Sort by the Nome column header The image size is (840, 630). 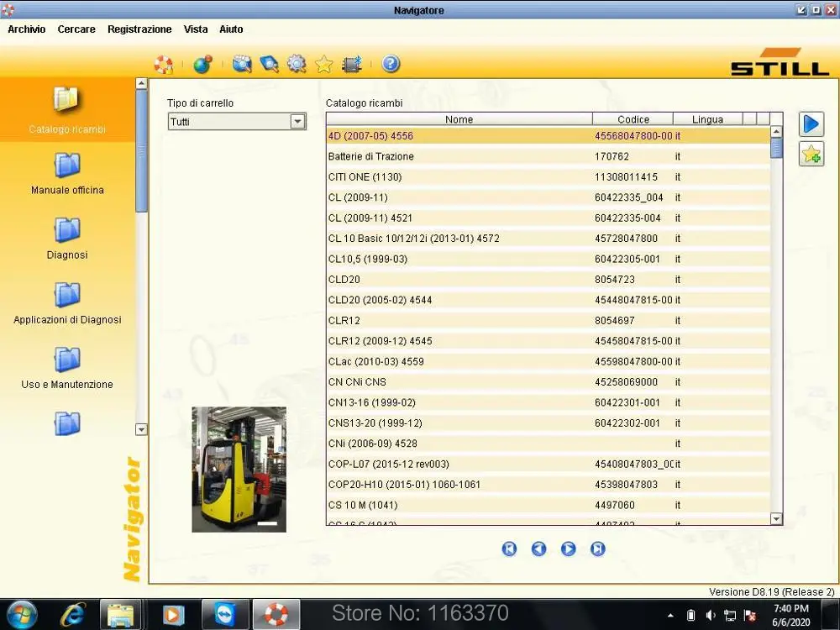[x=459, y=119]
